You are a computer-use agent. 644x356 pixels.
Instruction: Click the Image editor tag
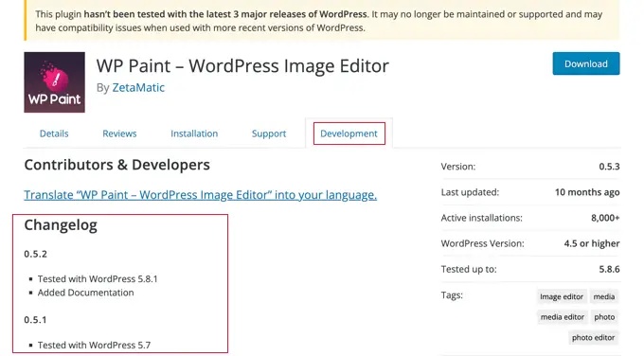click(562, 296)
